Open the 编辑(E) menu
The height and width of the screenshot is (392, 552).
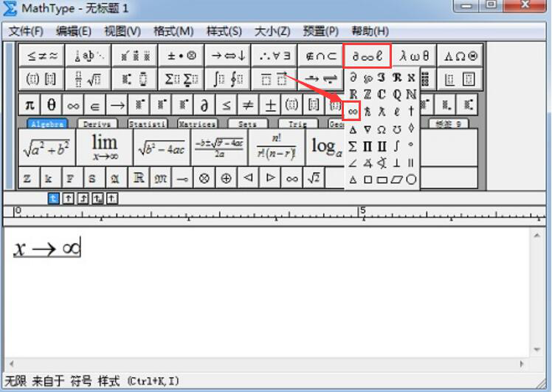click(x=73, y=31)
